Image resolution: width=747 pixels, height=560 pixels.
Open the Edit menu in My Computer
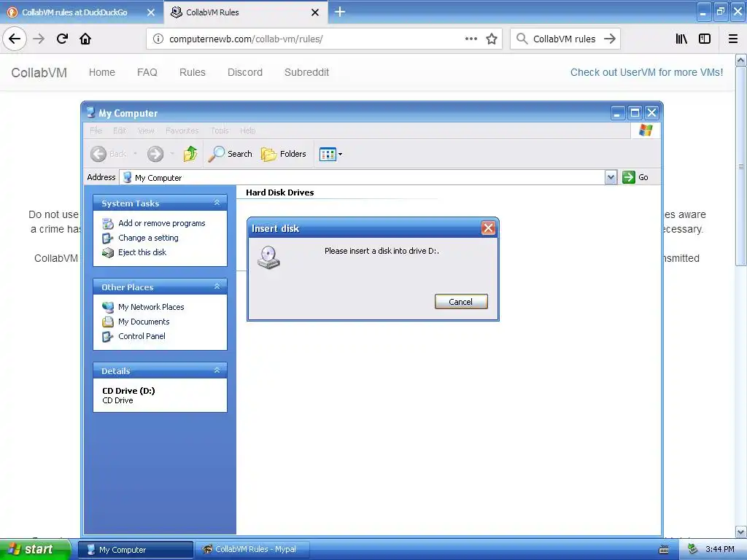(120, 131)
